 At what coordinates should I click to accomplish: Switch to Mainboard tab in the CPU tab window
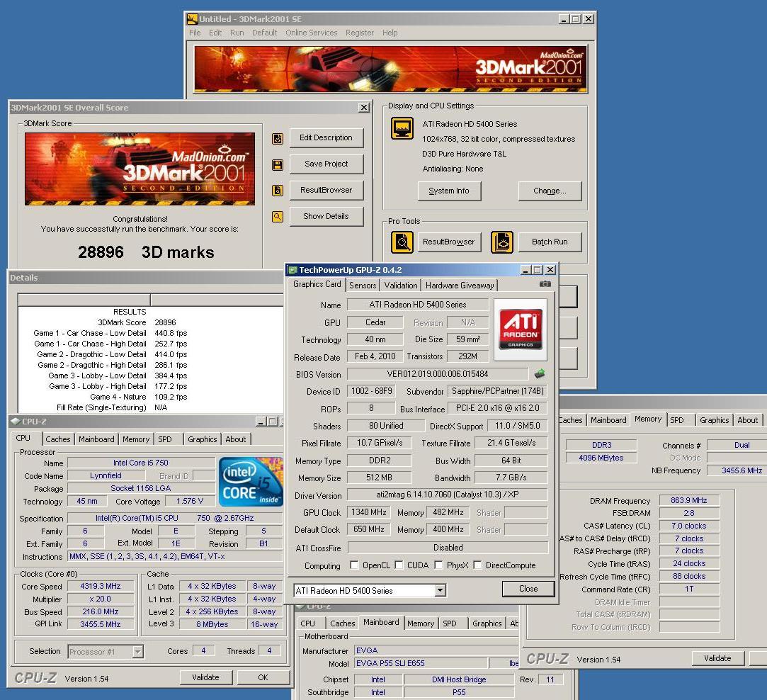coord(96,439)
